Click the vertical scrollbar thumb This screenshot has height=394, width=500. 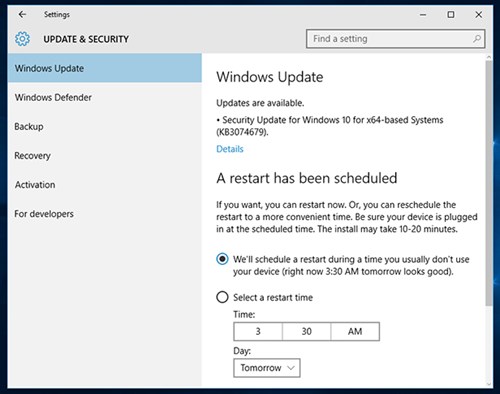pyautogui.click(x=489, y=183)
